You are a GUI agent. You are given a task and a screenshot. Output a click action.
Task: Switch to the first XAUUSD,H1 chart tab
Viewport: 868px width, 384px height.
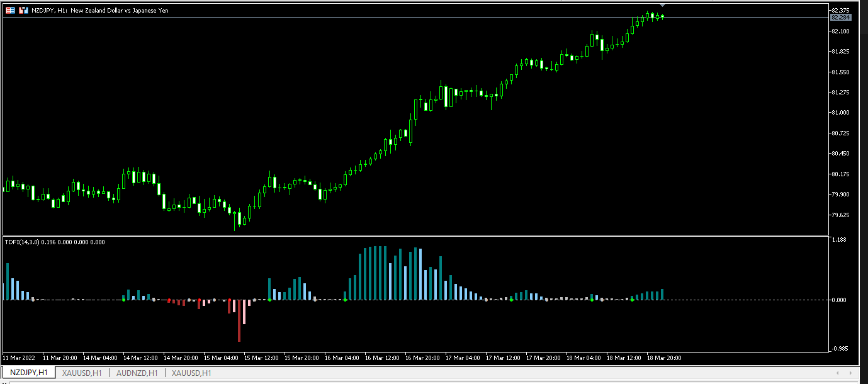[81, 372]
